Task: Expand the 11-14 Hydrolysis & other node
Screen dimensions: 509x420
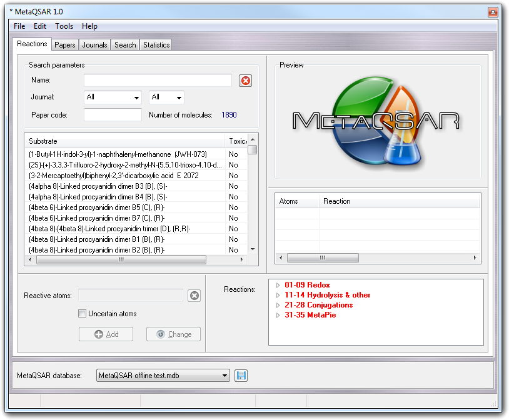Action: tap(278, 295)
